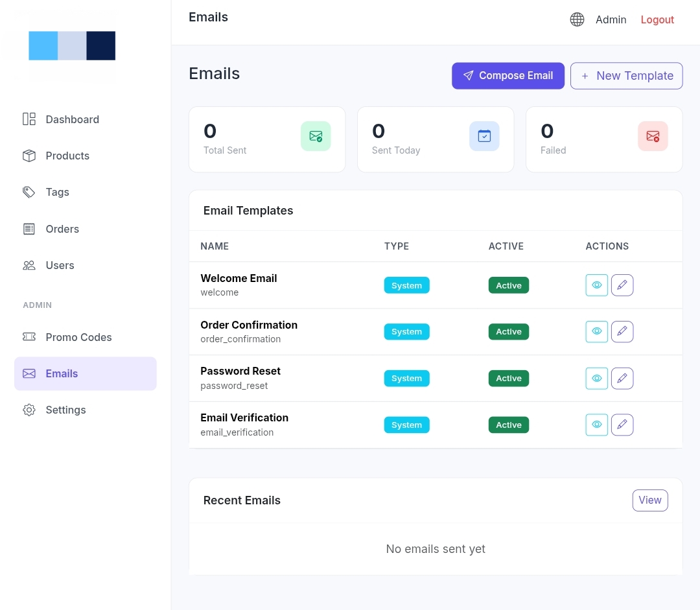
Task: Click Order Confirmation's Active status badge
Action: tap(509, 332)
